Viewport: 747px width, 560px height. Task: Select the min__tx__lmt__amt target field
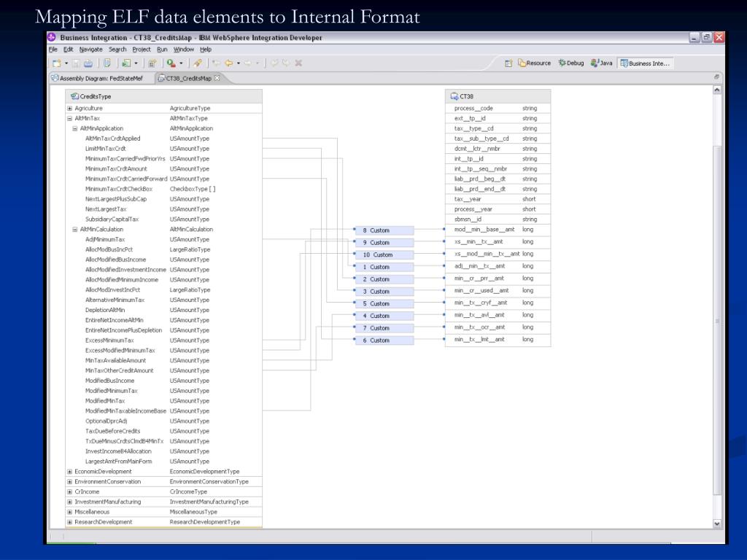pyautogui.click(x=498, y=340)
